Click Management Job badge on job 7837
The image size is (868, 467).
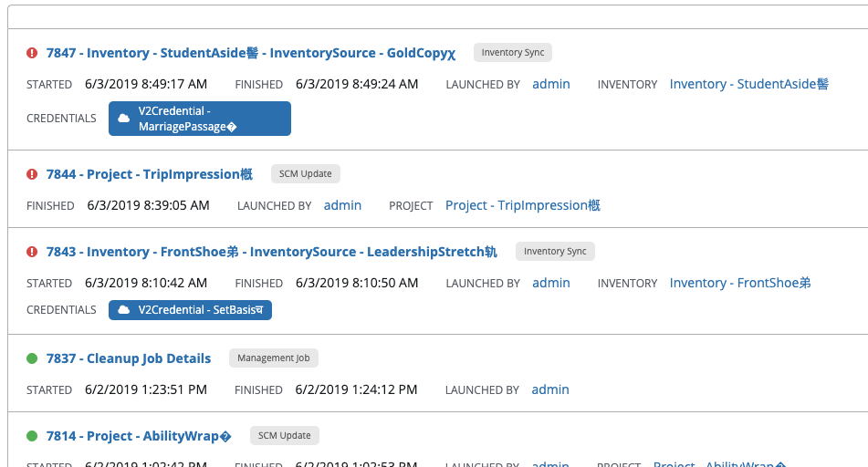(x=274, y=358)
